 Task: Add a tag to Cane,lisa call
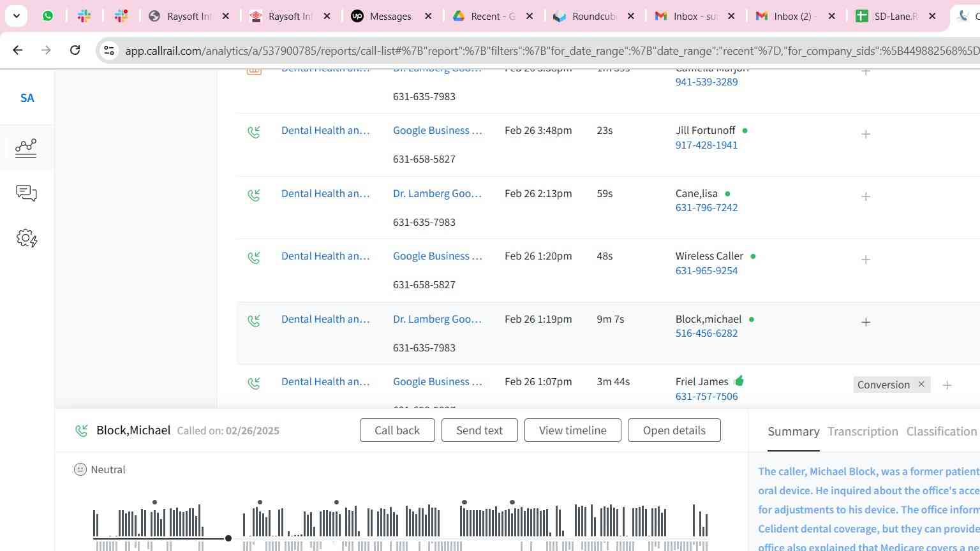click(x=866, y=196)
